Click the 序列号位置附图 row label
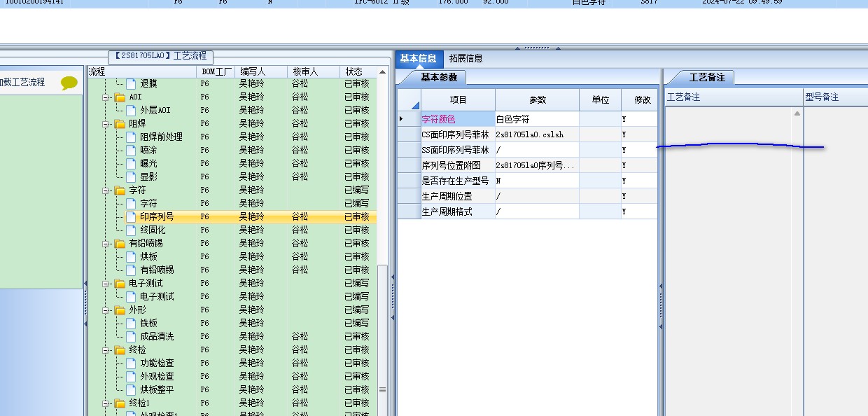The width and height of the screenshot is (868, 416). coord(458,165)
